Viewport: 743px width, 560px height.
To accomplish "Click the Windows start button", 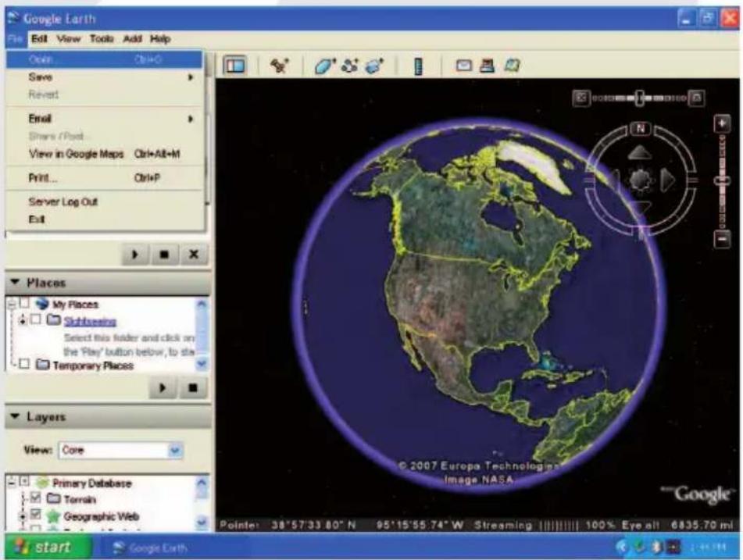I will click(48, 547).
